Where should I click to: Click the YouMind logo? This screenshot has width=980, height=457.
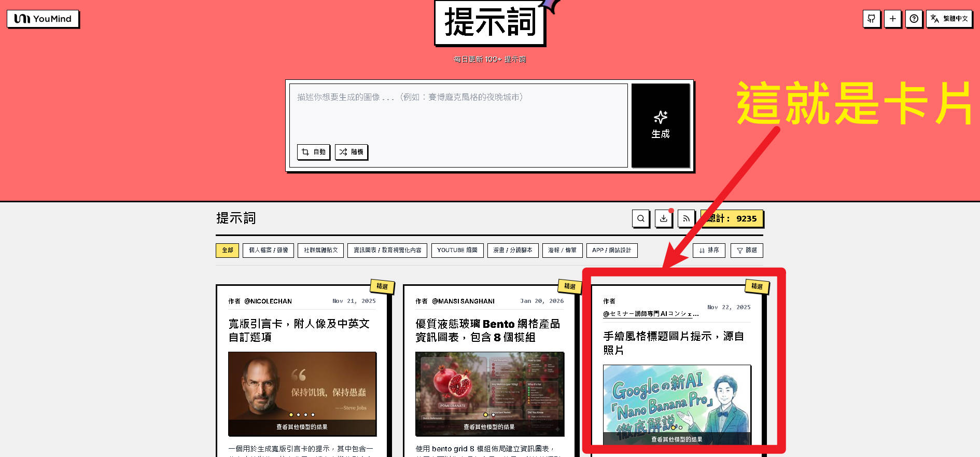[43, 19]
